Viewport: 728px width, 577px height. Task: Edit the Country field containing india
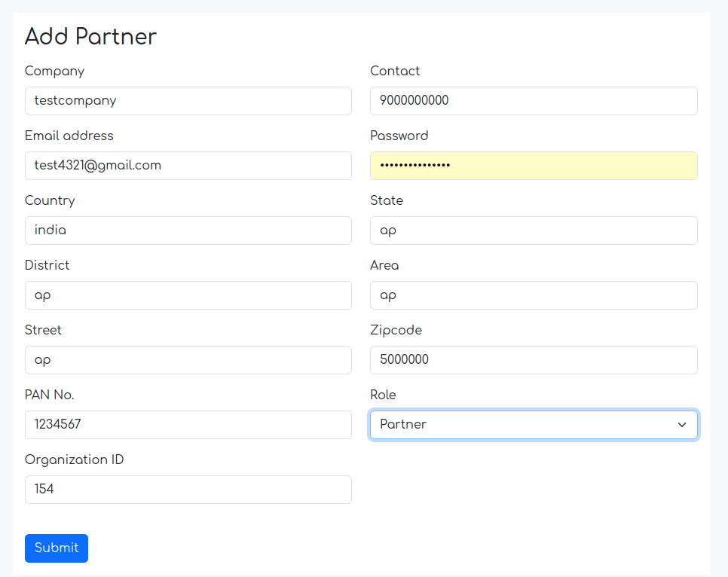(x=188, y=230)
